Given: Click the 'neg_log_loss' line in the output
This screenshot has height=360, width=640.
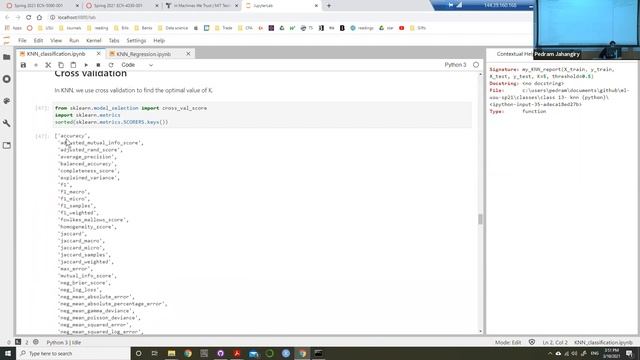Looking at the screenshot, I should coord(80,290).
